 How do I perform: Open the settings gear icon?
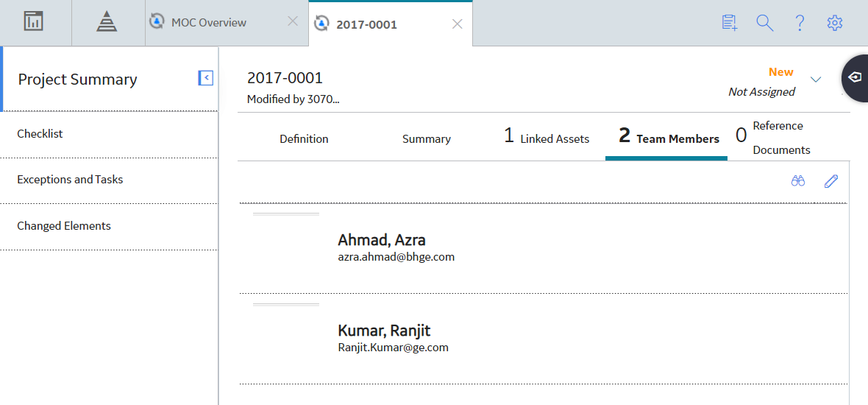[834, 23]
